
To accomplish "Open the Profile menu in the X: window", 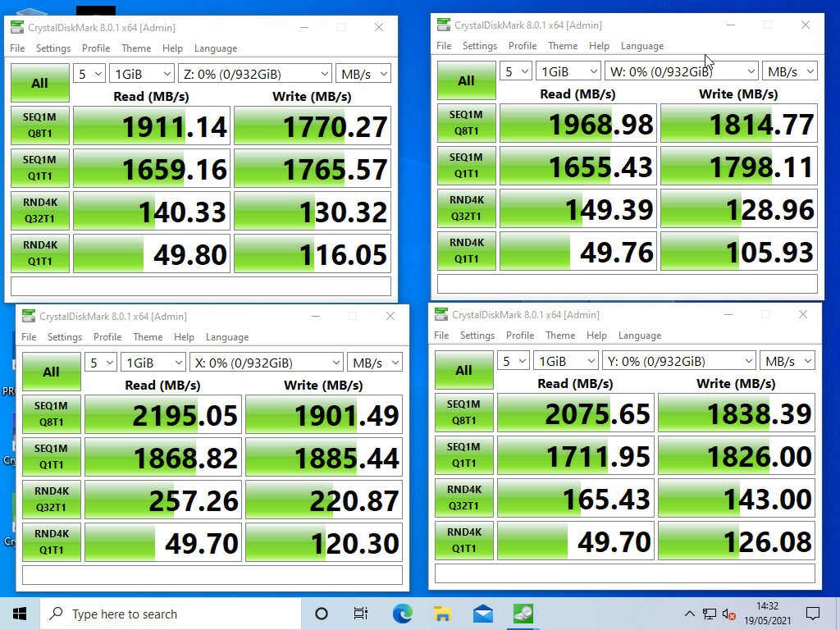I will click(x=107, y=337).
